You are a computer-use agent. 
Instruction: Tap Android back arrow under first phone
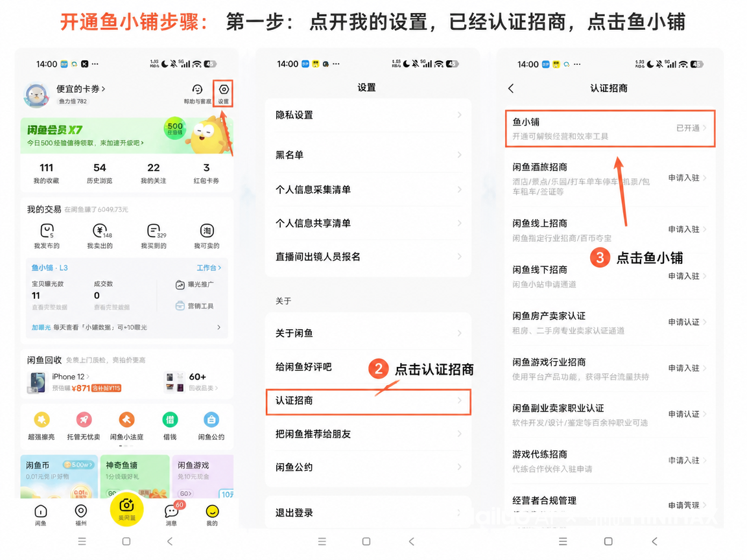click(x=170, y=541)
